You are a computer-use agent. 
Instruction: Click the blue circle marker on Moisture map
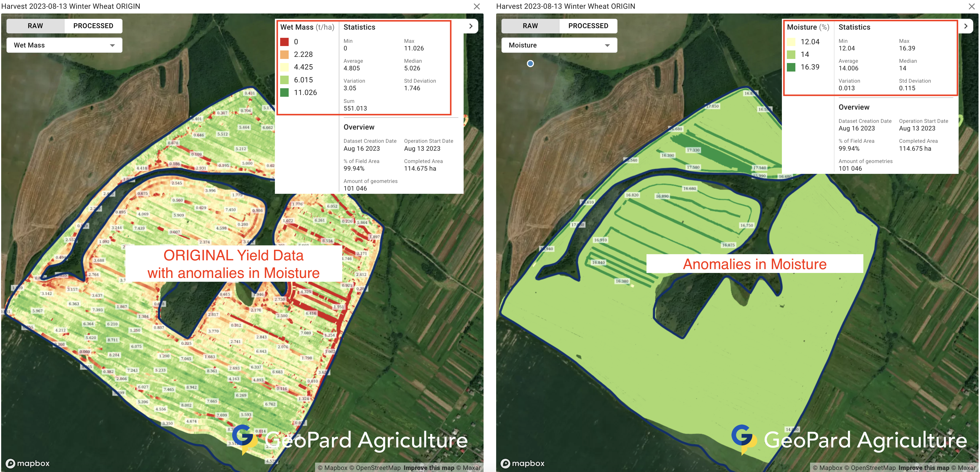pyautogui.click(x=530, y=64)
